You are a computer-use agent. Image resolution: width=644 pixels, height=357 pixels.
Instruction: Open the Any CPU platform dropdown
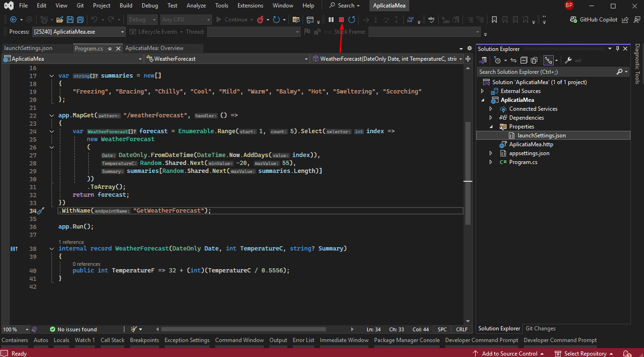187,20
